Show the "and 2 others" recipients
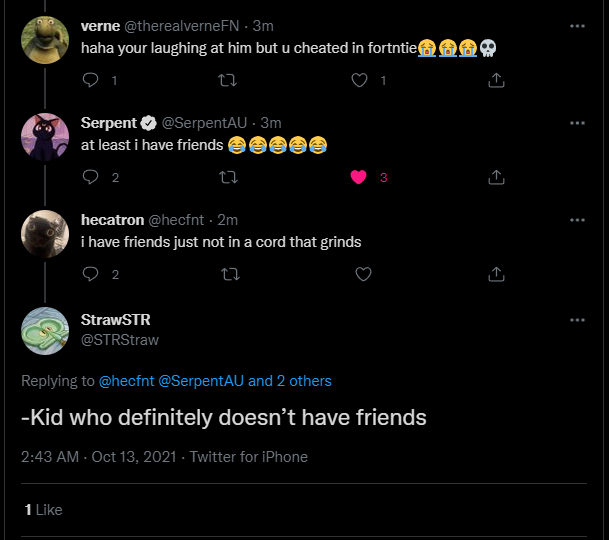 click(x=290, y=381)
